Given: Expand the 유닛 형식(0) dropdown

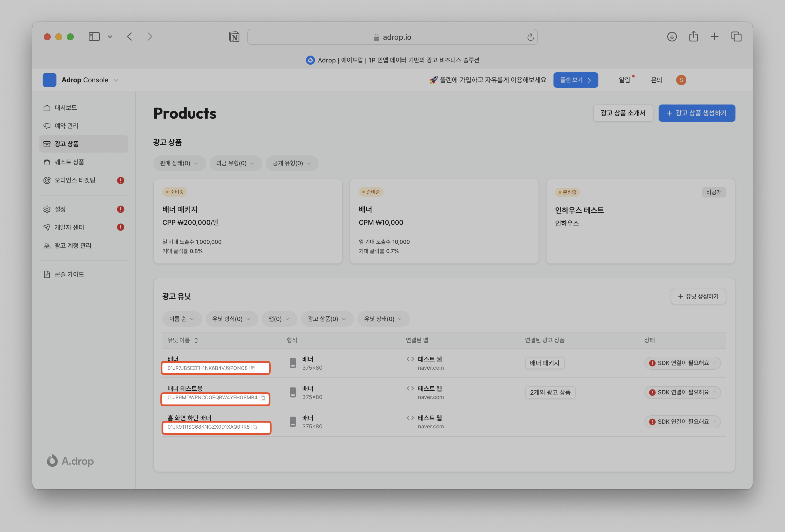Looking at the screenshot, I should point(231,319).
